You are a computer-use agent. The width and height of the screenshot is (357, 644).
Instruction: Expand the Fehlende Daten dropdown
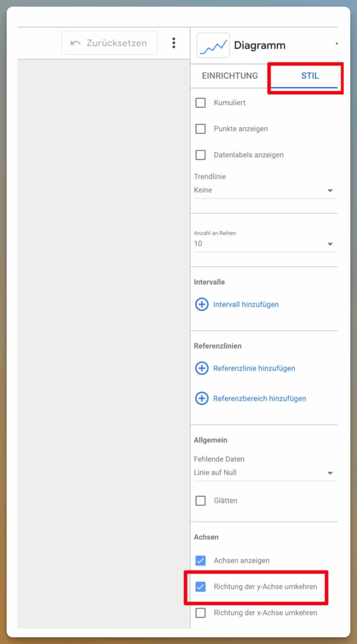pyautogui.click(x=265, y=473)
